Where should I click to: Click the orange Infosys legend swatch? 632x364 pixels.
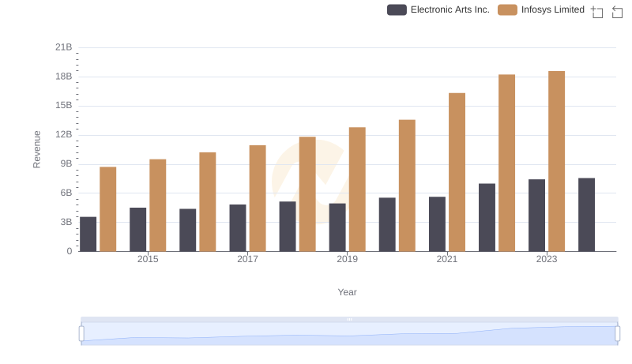point(507,9)
